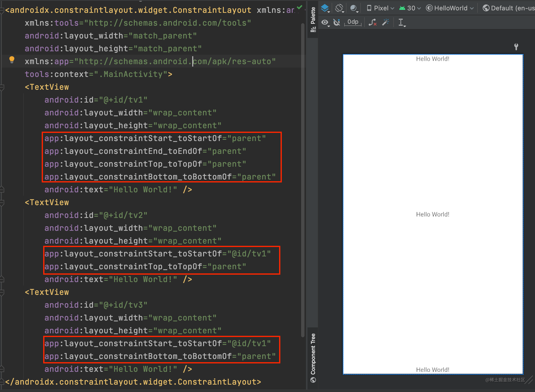
Task: Open the Guidelines helper icon
Action: click(x=401, y=22)
